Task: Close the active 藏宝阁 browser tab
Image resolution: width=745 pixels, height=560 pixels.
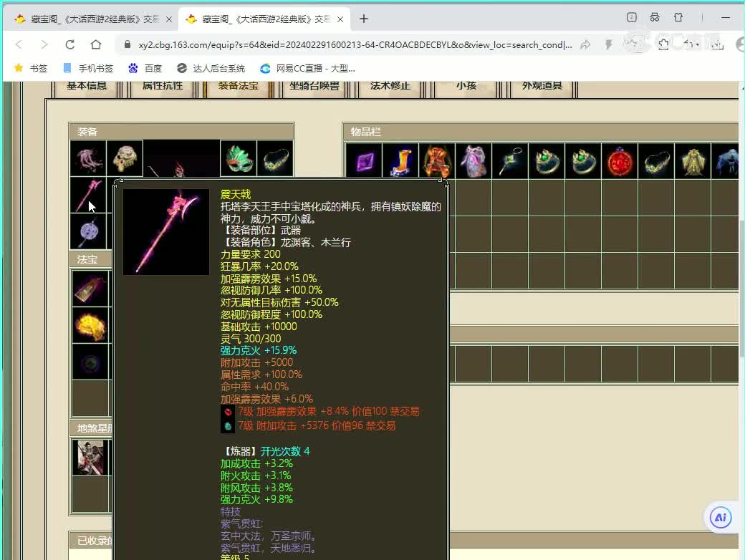Action: pos(340,19)
